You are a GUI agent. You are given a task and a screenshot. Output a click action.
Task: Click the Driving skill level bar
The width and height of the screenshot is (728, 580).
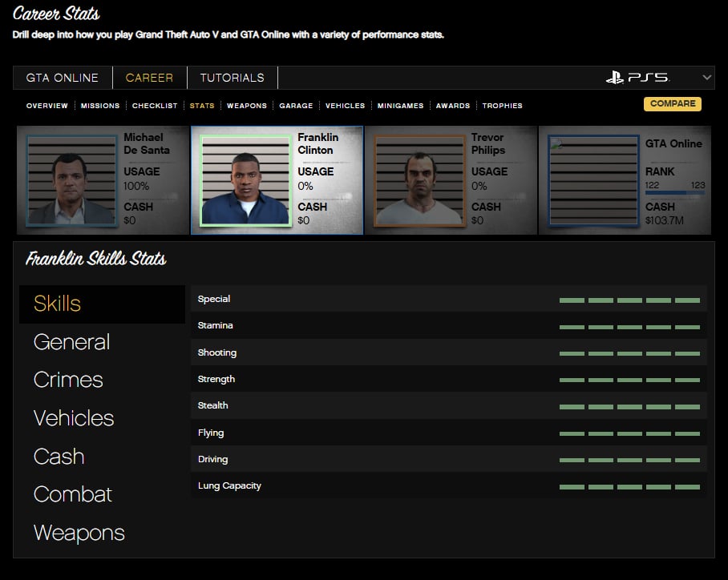point(629,461)
